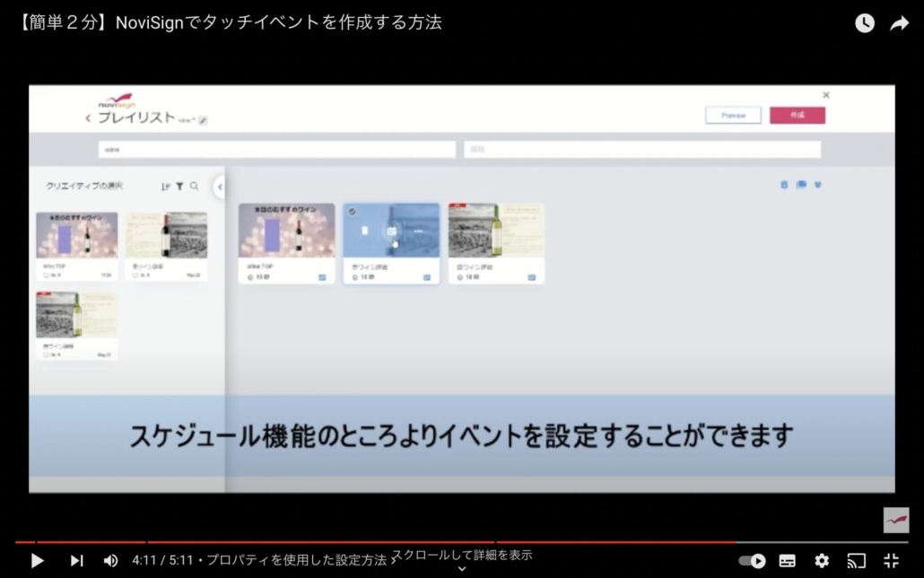Image resolution: width=924 pixels, height=578 pixels.
Task: Go back using the red chevron beside プレイリスト
Action: point(88,118)
